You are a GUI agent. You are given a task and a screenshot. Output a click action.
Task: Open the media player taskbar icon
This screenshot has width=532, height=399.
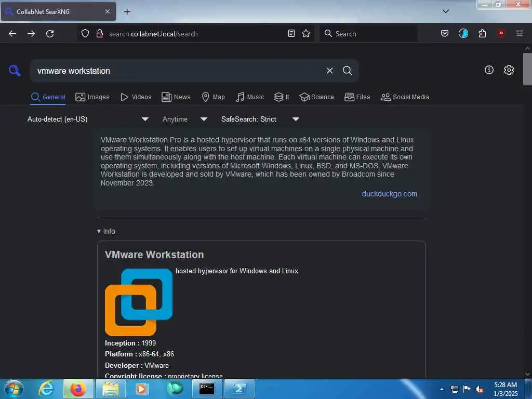click(x=142, y=389)
